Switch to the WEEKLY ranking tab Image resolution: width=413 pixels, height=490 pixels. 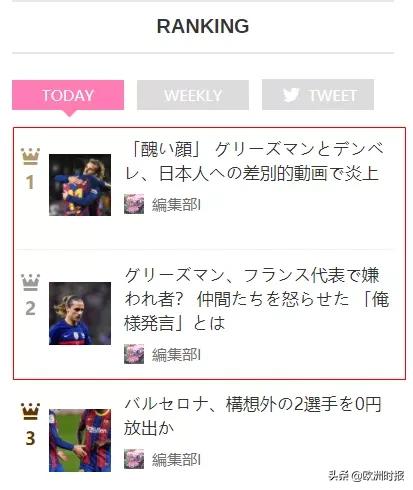coord(193,95)
